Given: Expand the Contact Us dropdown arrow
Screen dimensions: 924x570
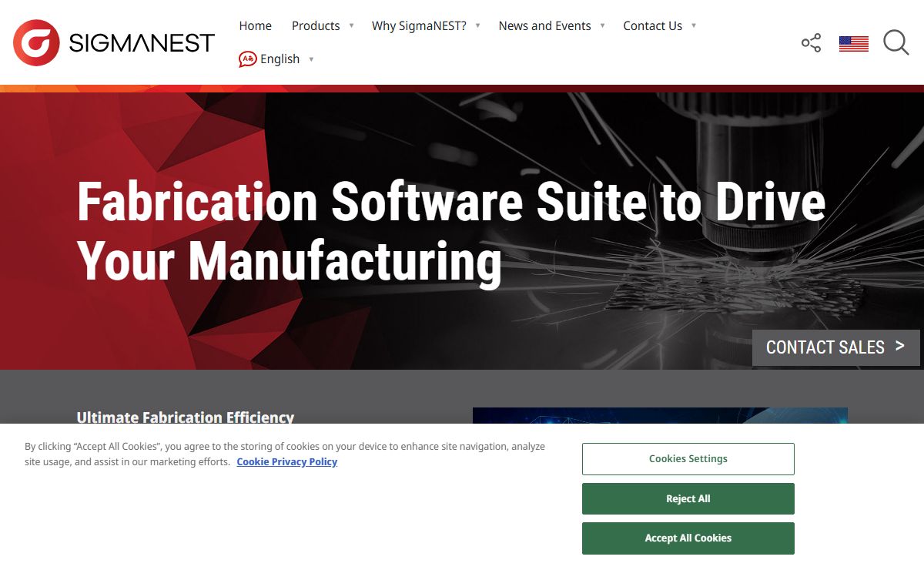Looking at the screenshot, I should [693, 25].
